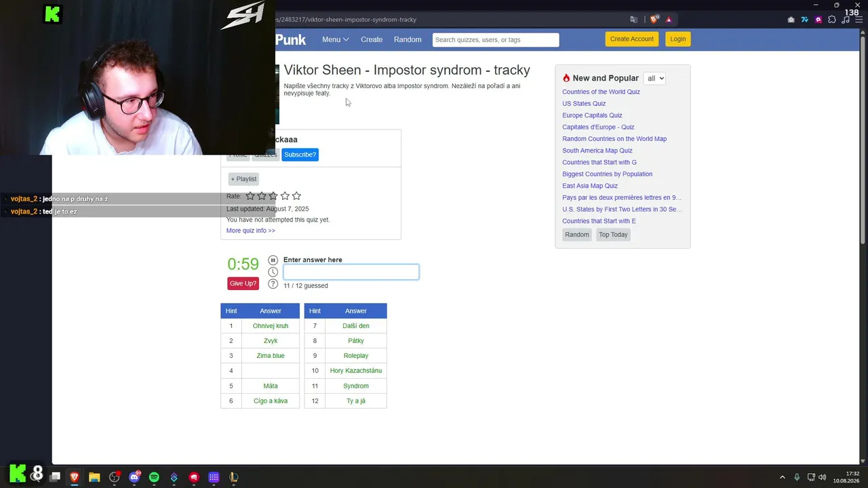Open the US States Quiz link
Viewport: 868px width, 488px height.
click(x=584, y=104)
